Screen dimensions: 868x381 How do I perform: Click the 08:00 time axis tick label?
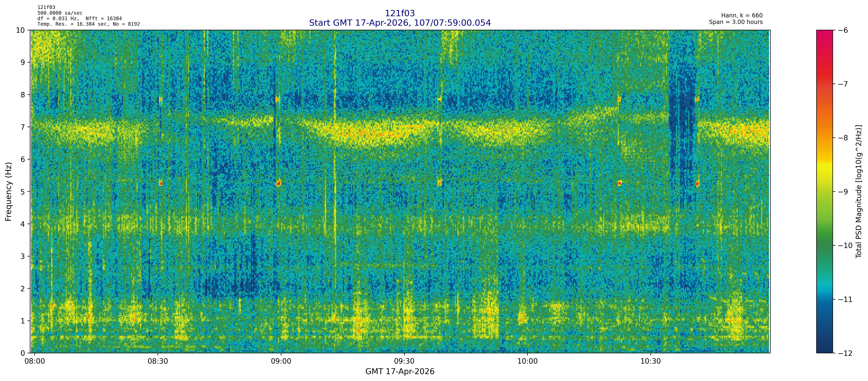tap(35, 361)
